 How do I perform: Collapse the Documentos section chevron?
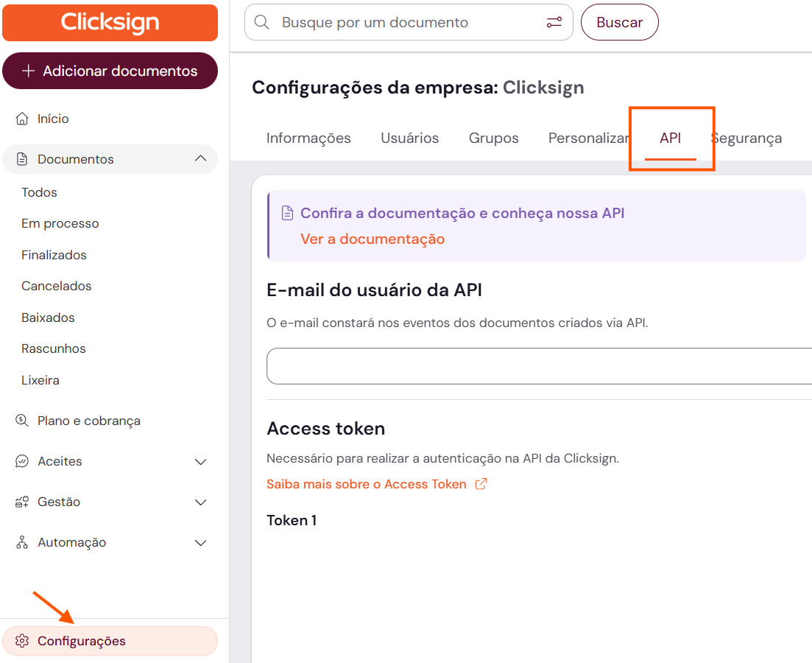(x=200, y=159)
